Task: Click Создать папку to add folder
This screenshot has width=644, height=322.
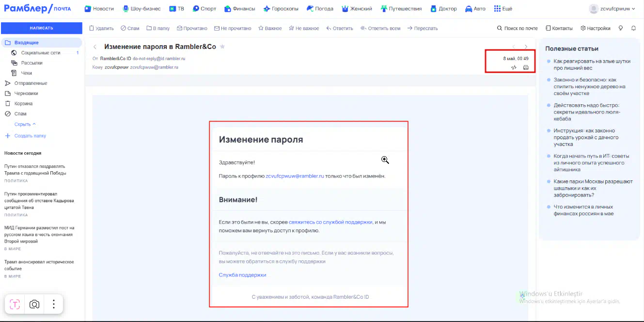Action: (26, 136)
